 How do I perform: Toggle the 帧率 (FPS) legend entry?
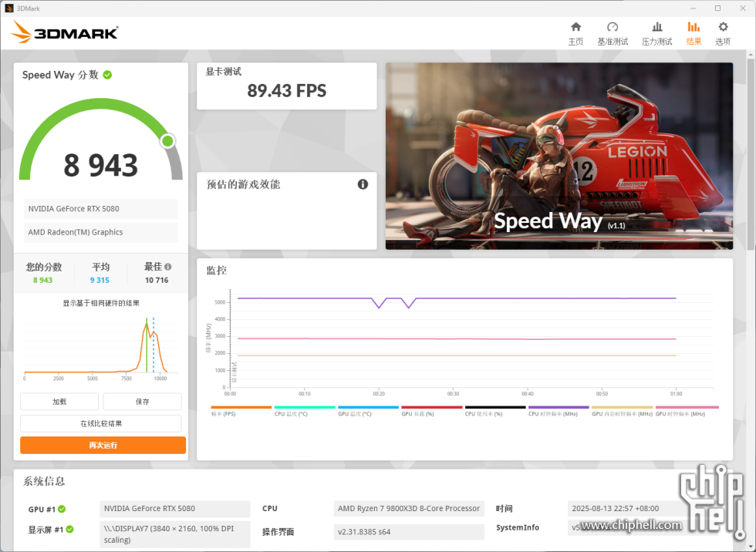241,411
